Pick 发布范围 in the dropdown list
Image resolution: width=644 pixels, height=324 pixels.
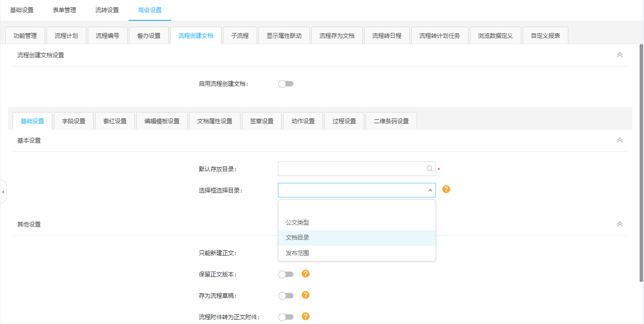click(x=298, y=253)
